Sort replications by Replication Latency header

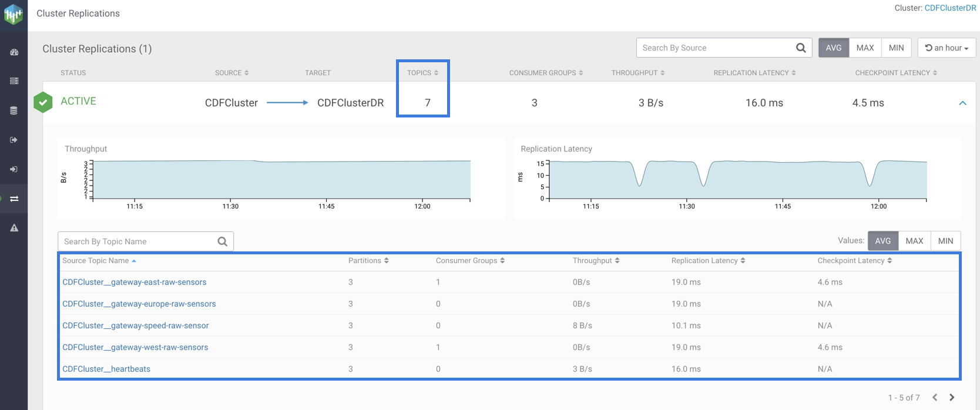tap(754, 73)
